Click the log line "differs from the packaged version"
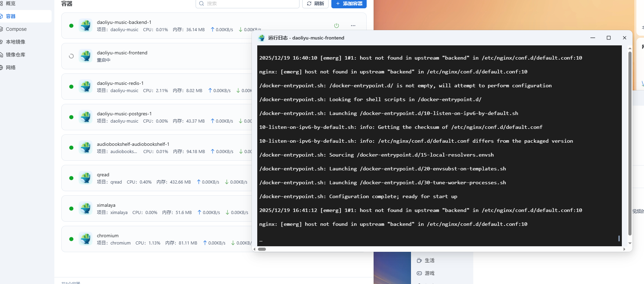The height and width of the screenshot is (284, 644). point(416,141)
